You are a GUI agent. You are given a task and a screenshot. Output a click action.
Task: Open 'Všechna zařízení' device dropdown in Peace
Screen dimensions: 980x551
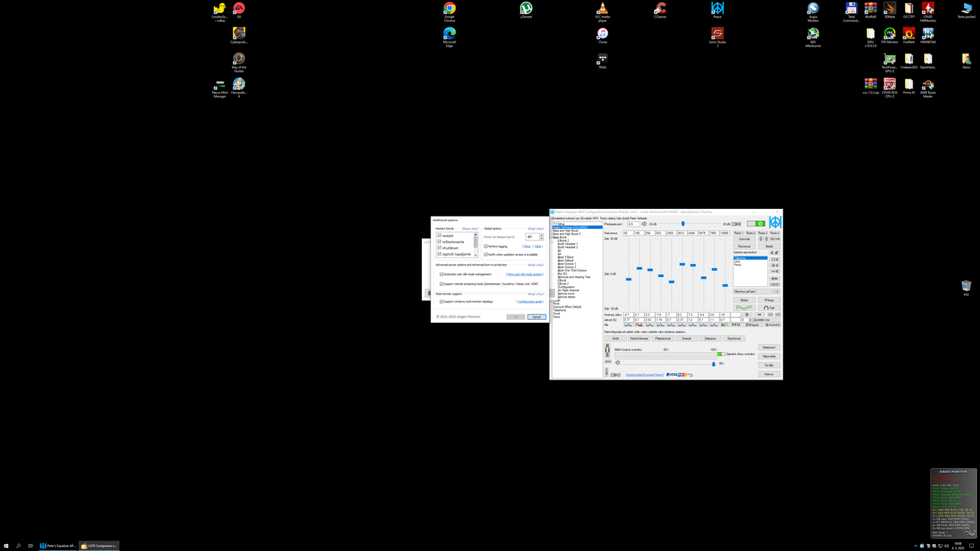(x=754, y=292)
